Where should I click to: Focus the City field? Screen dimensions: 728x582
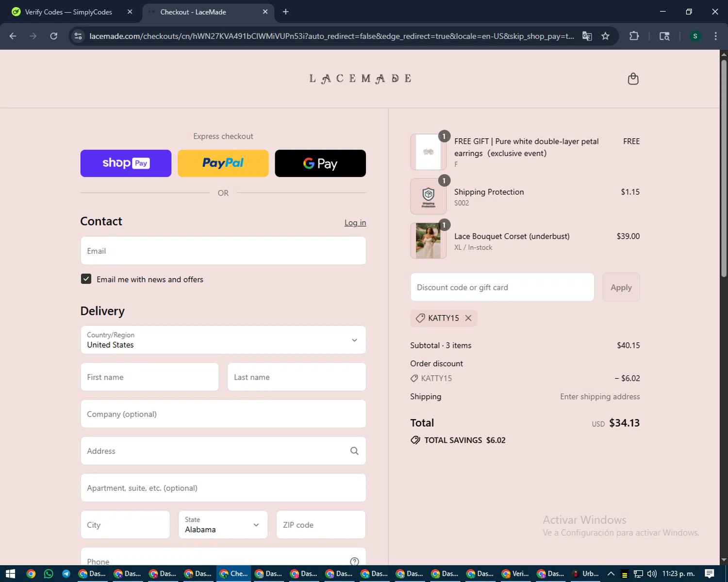pyautogui.click(x=125, y=525)
